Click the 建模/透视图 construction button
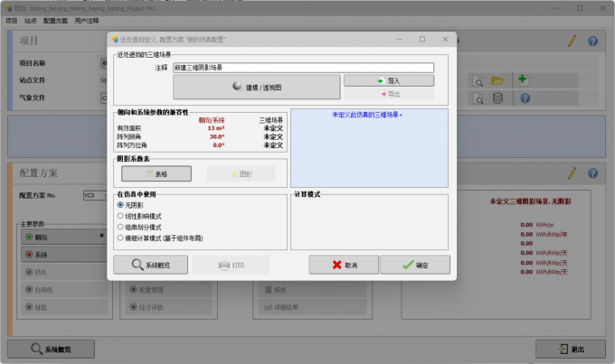 pyautogui.click(x=257, y=87)
